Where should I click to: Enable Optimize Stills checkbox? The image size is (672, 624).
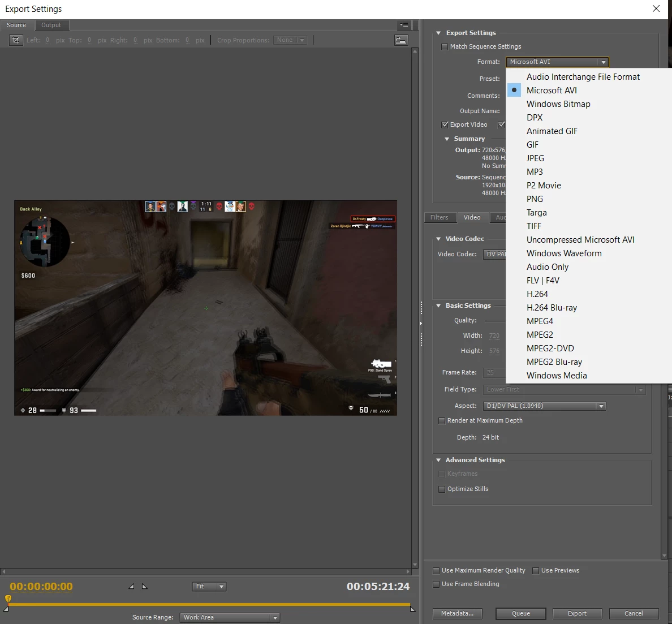coord(441,489)
